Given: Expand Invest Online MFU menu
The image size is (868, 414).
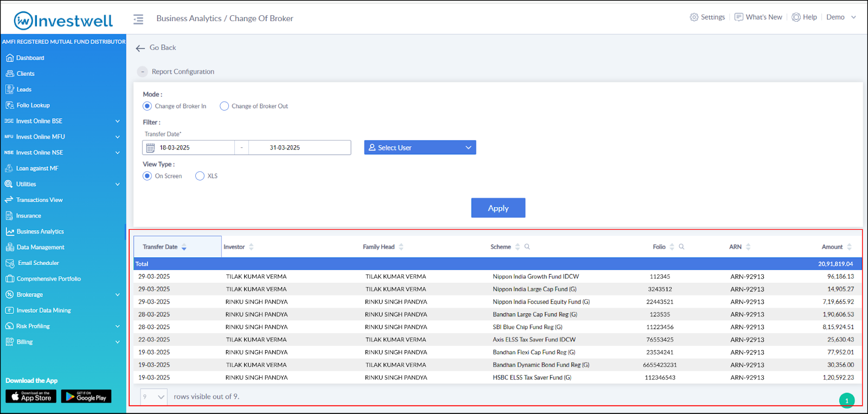Looking at the screenshot, I should tap(118, 137).
